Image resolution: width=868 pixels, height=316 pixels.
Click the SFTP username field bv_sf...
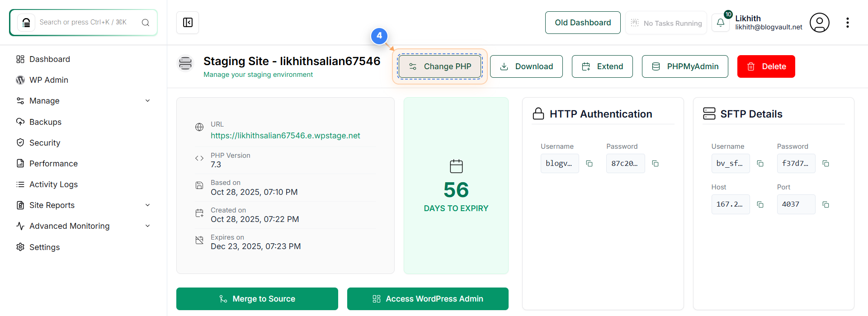(x=731, y=164)
